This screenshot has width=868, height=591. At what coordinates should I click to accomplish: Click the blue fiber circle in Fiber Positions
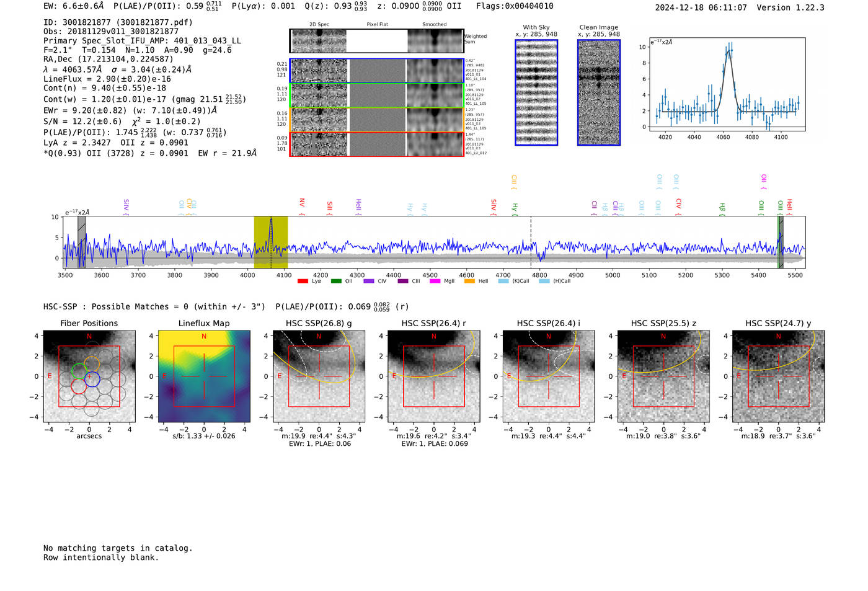click(x=92, y=378)
